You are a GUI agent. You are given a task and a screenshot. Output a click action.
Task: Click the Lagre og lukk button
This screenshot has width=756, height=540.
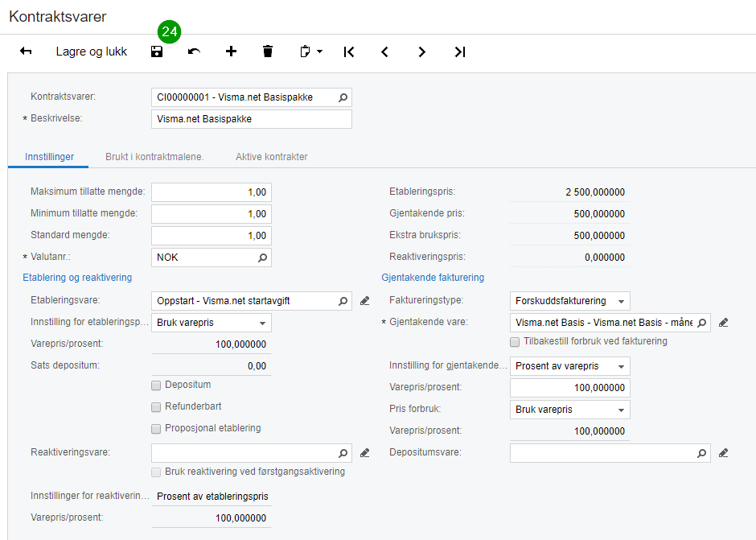point(91,52)
